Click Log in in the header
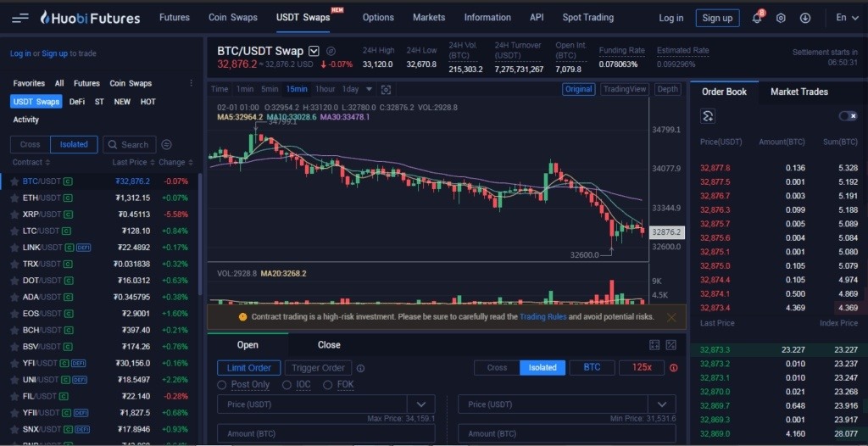The width and height of the screenshot is (868, 446). point(671,18)
